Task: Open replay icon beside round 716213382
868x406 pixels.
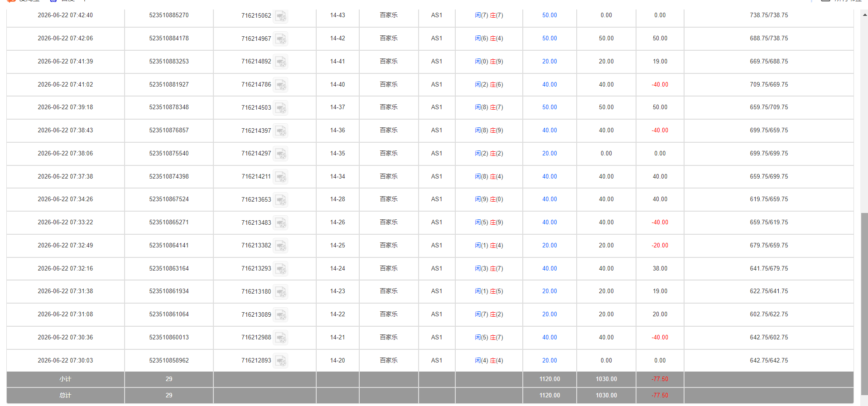Action: coord(281,246)
